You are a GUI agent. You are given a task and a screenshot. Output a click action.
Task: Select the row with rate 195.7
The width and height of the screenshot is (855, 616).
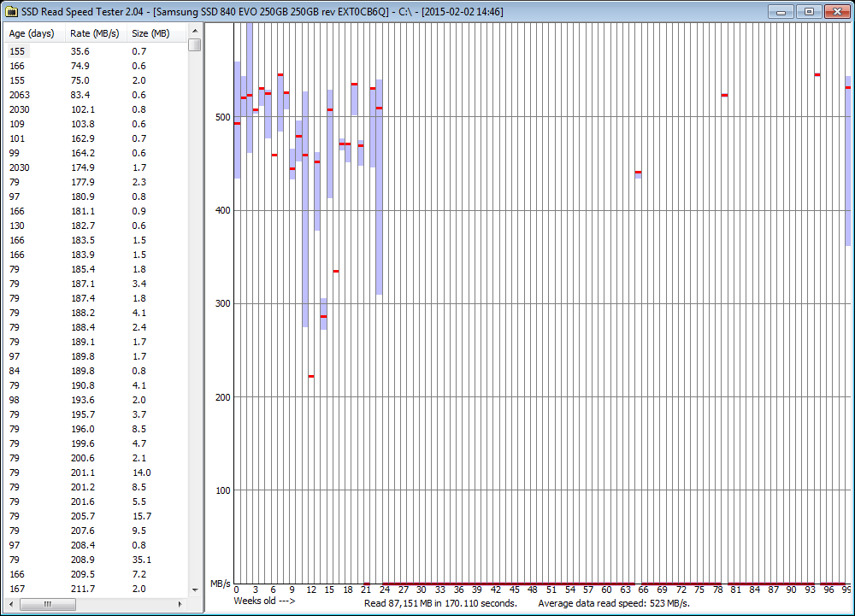click(x=96, y=414)
